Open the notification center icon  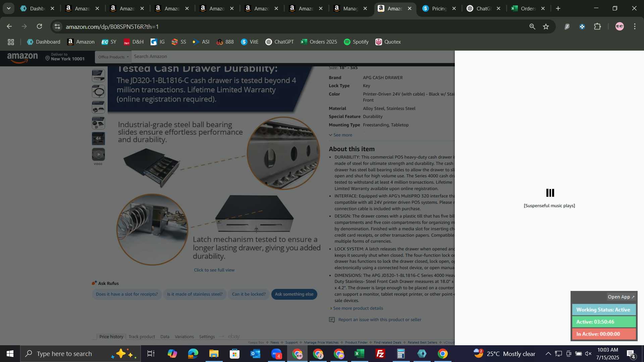(x=631, y=354)
